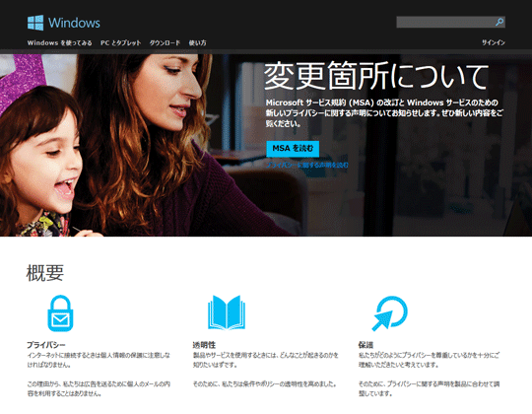The width and height of the screenshot is (532, 414).
Task: Click the padlock envelope privacy icon
Action: point(60,313)
